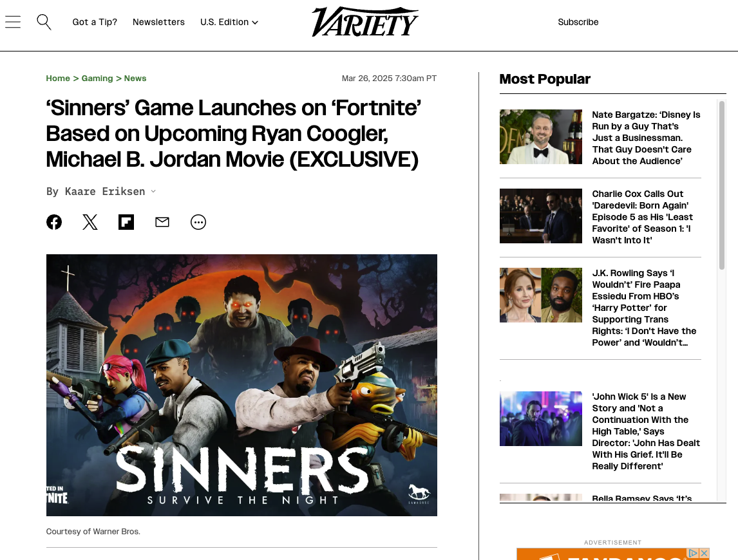Click the Most Popular list scrollbar
The image size is (738, 560).
[722, 185]
